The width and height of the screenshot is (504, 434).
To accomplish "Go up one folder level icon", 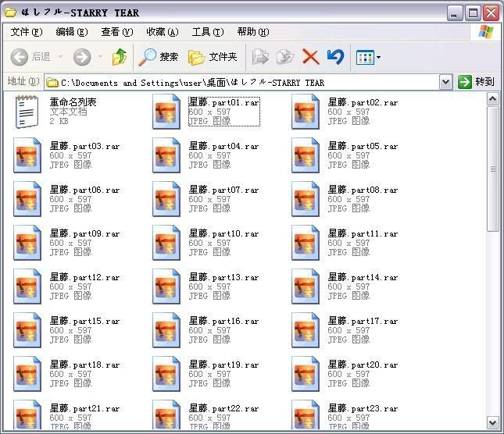I will pyautogui.click(x=120, y=57).
